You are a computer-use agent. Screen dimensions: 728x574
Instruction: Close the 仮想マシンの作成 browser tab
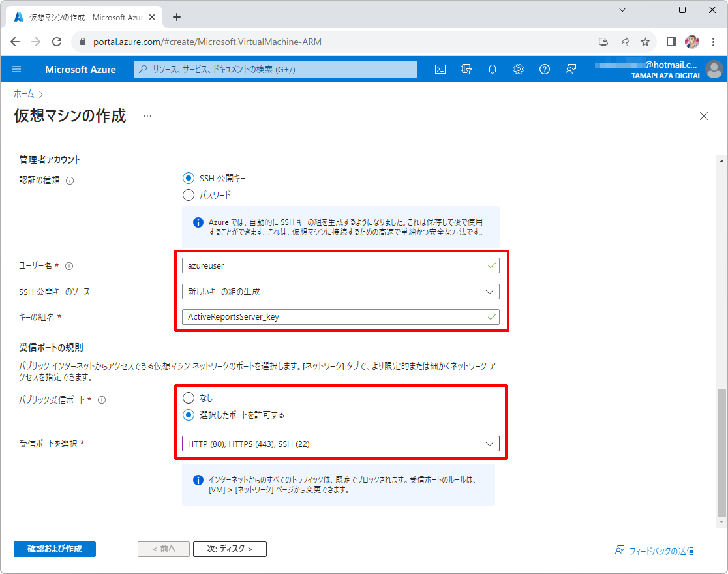tap(152, 17)
